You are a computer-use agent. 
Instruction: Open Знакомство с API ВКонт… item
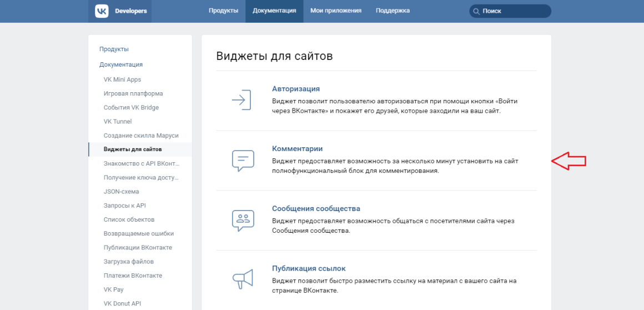(x=140, y=164)
